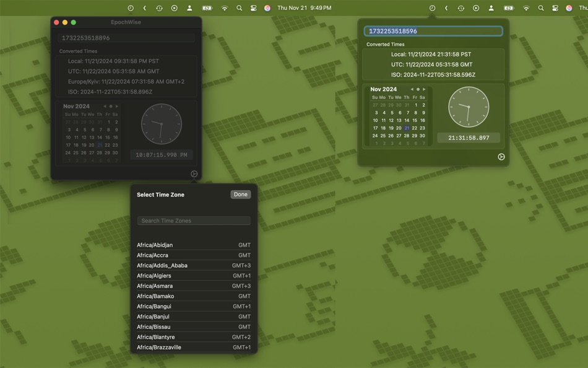The image size is (588, 368).
Task: Open the time zone settings gear in EpochWise
Action: click(x=194, y=173)
